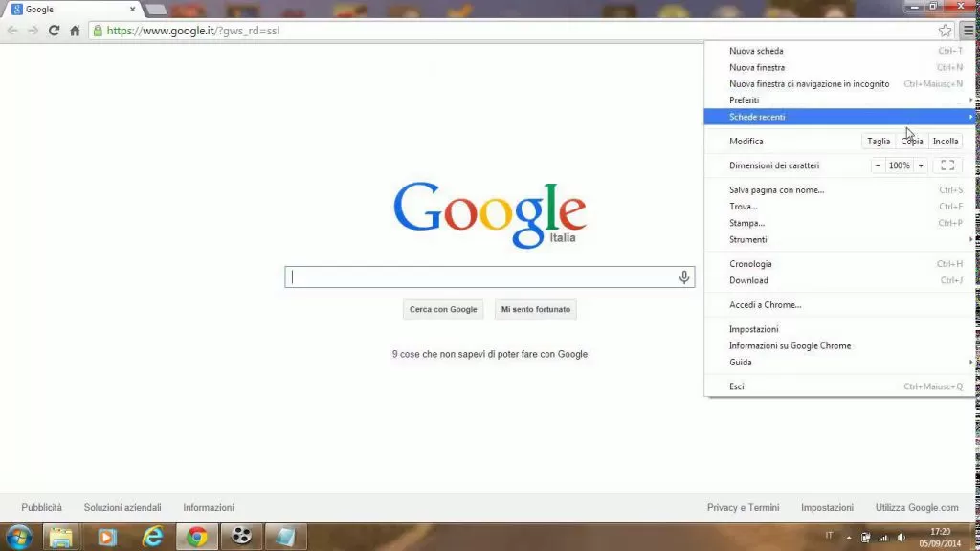Click Mi sento fortunato button
The height and width of the screenshot is (551, 980).
point(536,309)
